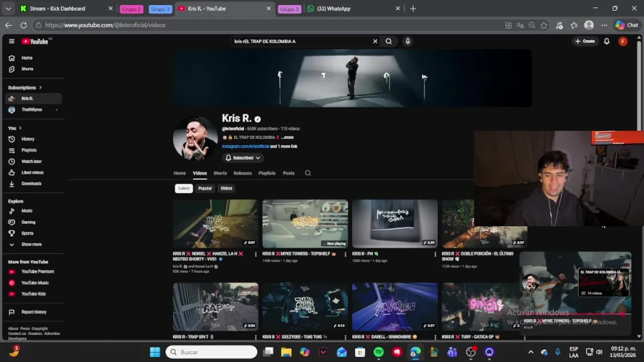
Task: Click the browser address bar URL
Action: (x=105, y=25)
